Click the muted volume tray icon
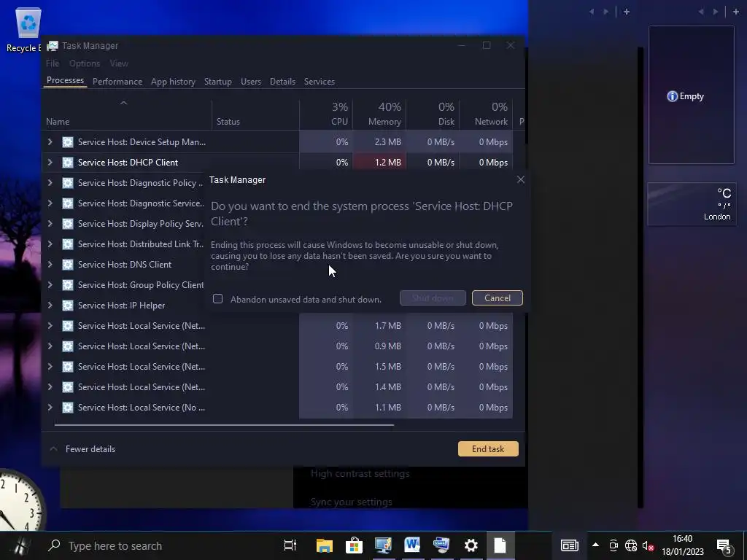The height and width of the screenshot is (560, 747). pos(648,545)
